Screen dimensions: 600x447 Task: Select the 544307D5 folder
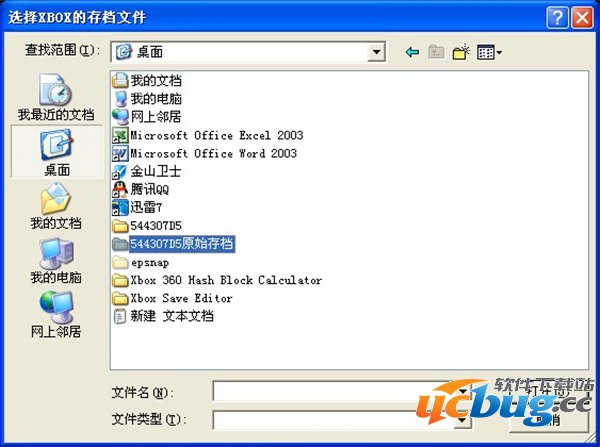155,225
